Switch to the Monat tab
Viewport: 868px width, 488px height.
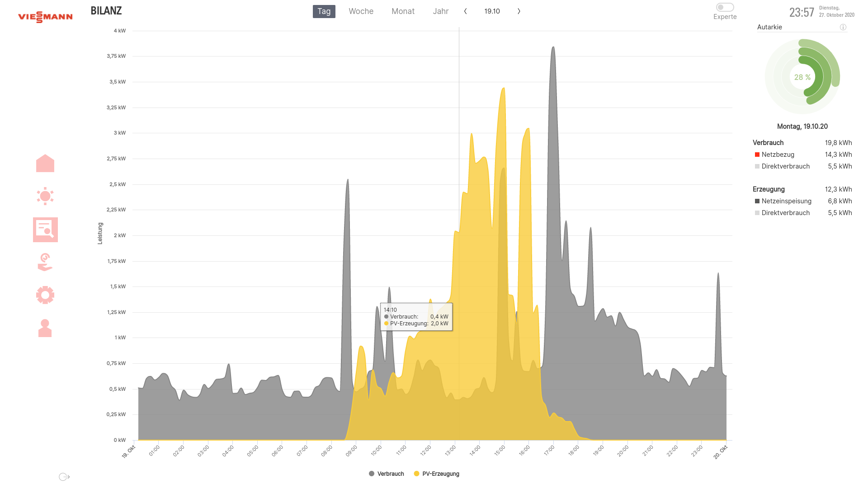[403, 11]
